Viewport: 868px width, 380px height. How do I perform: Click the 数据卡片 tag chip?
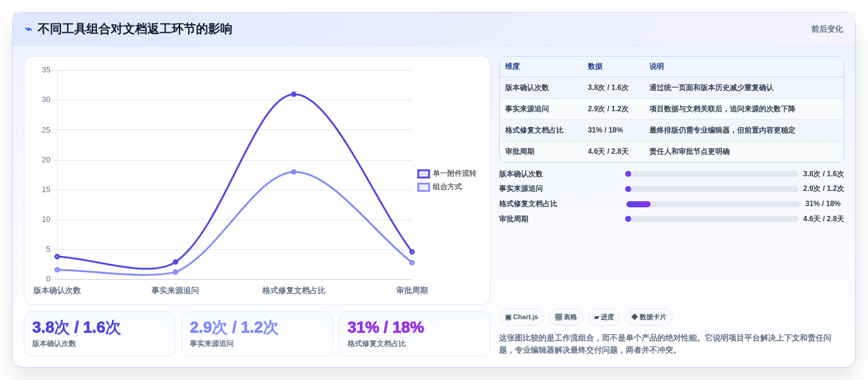649,317
